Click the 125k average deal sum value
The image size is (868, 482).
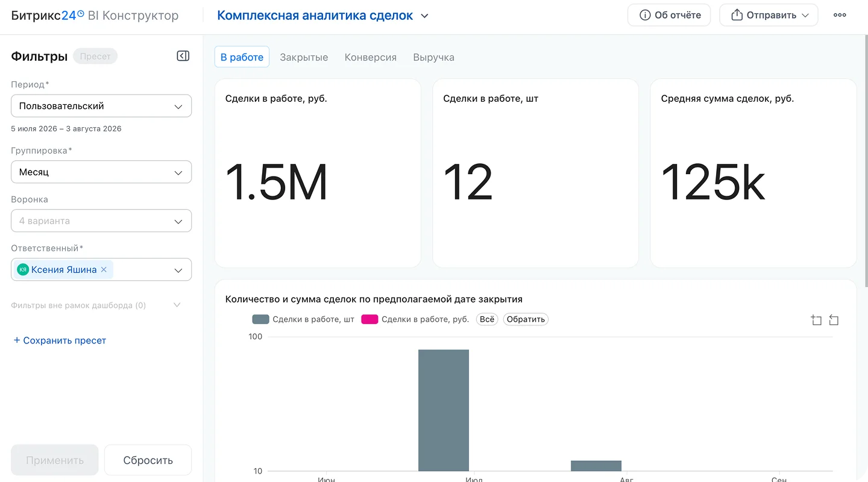[713, 182]
